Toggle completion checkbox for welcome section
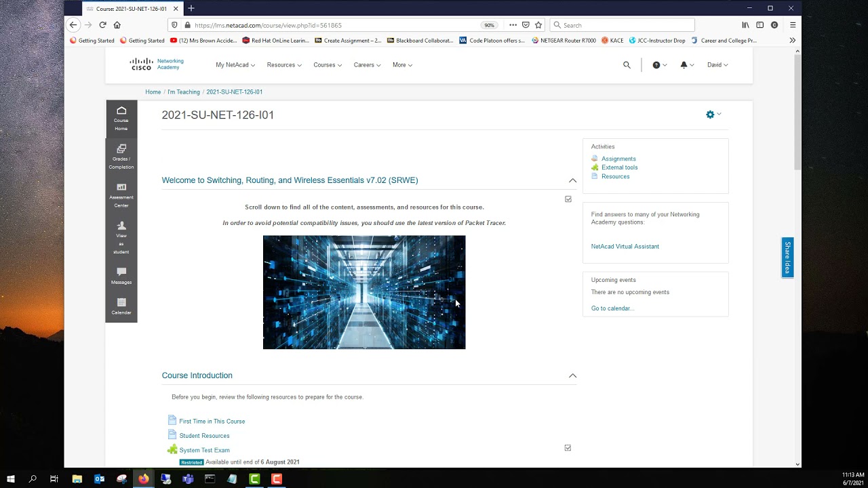Viewport: 868px width, 488px height. [568, 199]
